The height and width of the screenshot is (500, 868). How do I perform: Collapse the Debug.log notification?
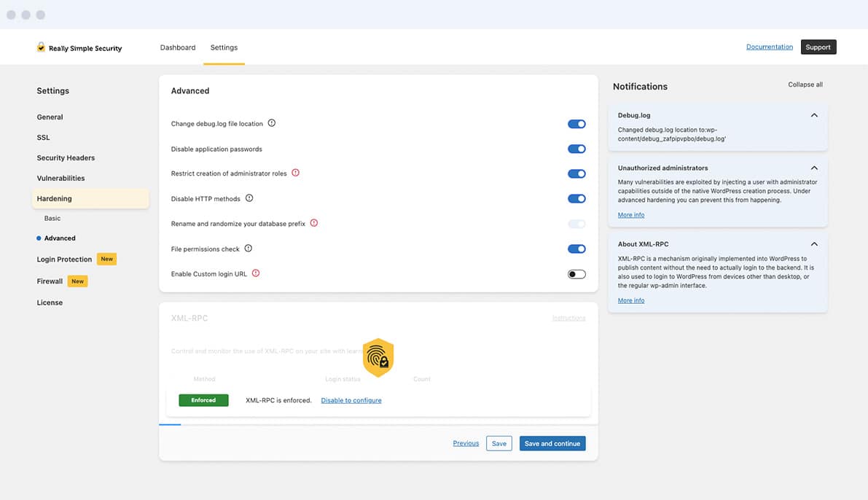(x=814, y=115)
